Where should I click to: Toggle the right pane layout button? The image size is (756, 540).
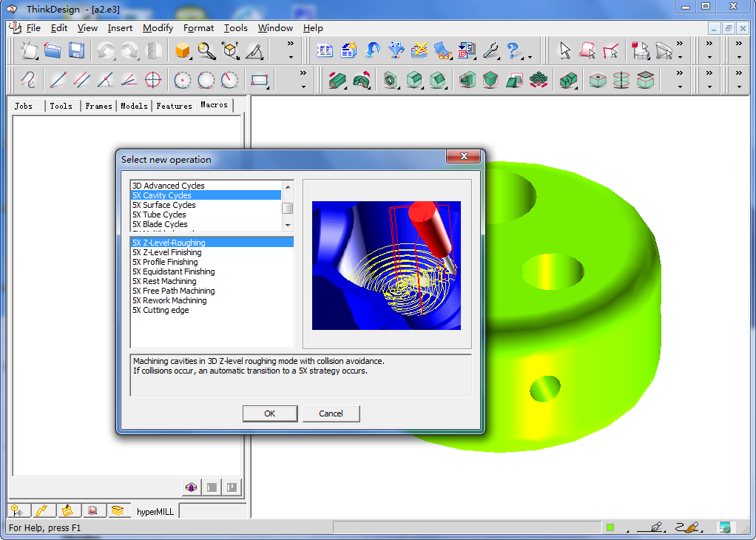[x=232, y=487]
